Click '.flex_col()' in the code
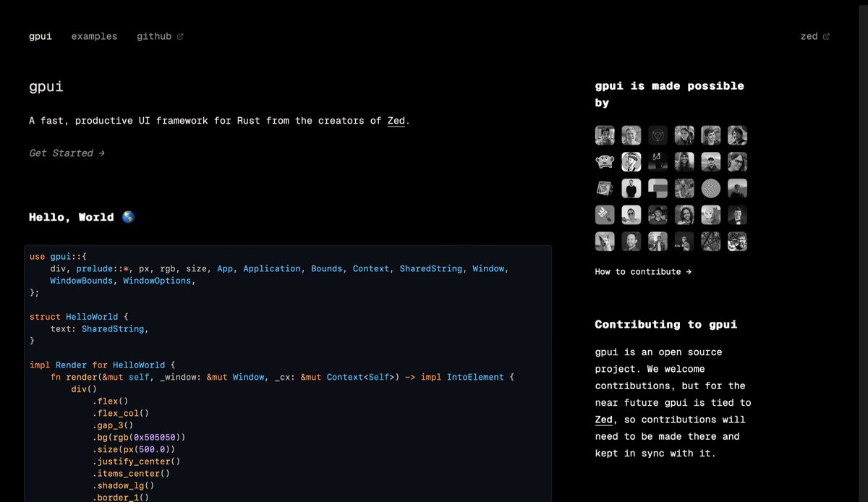Screen dimensions: 868x502 click(120, 414)
